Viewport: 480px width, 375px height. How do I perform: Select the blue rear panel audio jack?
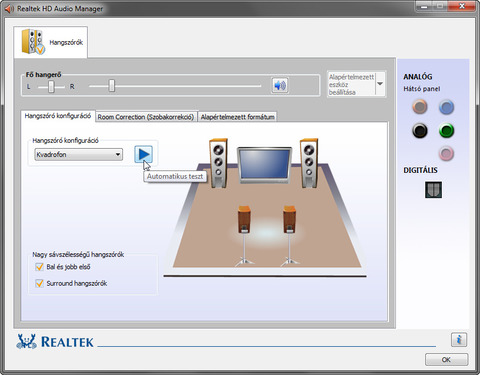[x=446, y=107]
